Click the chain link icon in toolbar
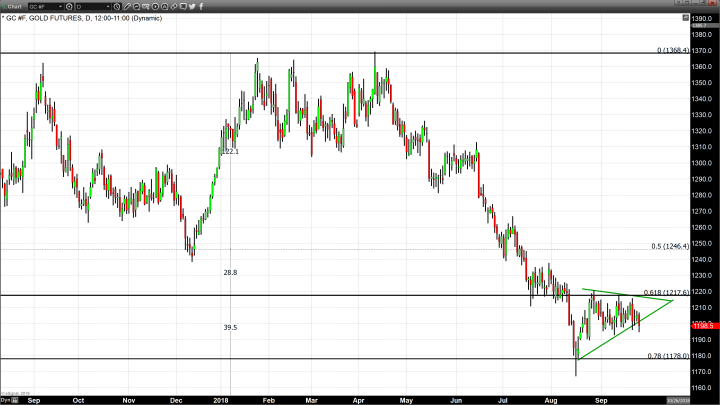Screen dimensions: 720x405 (174, 6)
